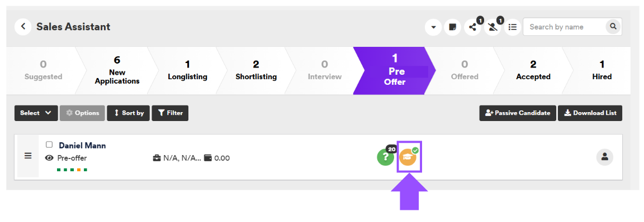
Task: Open the Select dropdown
Action: click(36, 113)
